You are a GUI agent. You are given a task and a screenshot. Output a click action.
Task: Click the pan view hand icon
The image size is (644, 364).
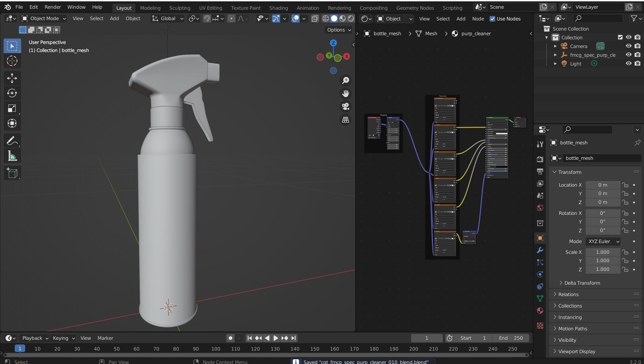pyautogui.click(x=345, y=93)
